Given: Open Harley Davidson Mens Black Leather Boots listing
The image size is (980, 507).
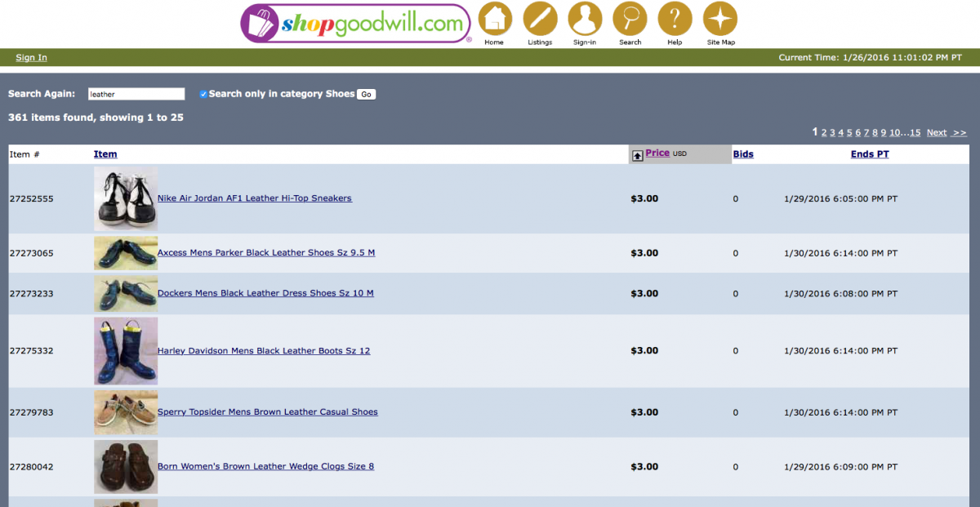Looking at the screenshot, I should (264, 351).
